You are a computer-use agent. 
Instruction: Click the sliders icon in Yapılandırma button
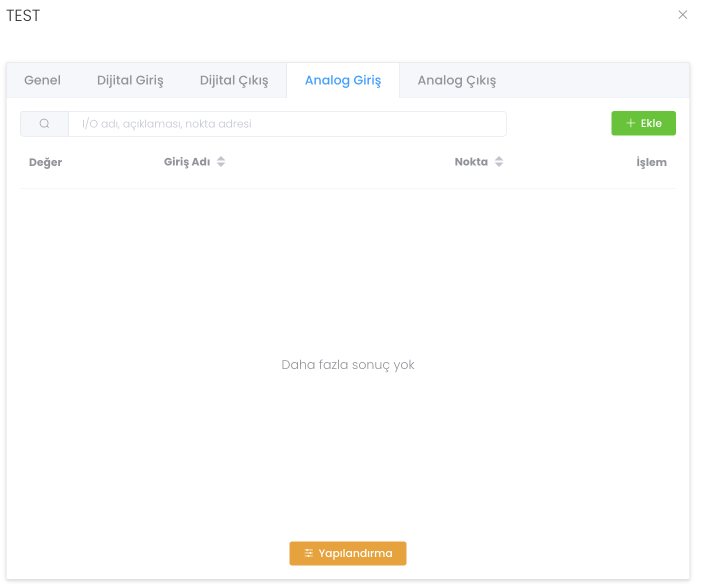[309, 553]
